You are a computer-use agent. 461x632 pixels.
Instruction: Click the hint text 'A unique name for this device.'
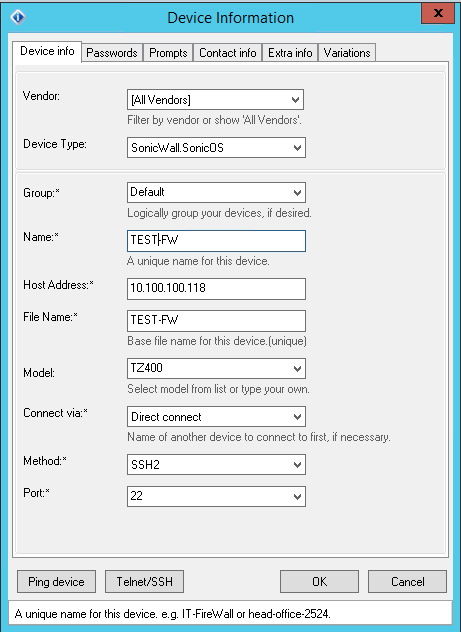[198, 261]
